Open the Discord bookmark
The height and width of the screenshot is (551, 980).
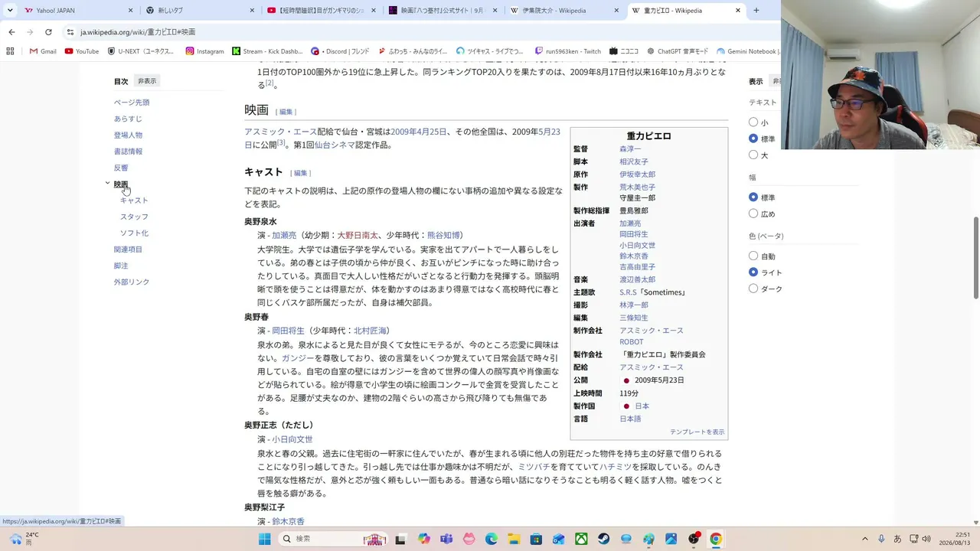(341, 51)
